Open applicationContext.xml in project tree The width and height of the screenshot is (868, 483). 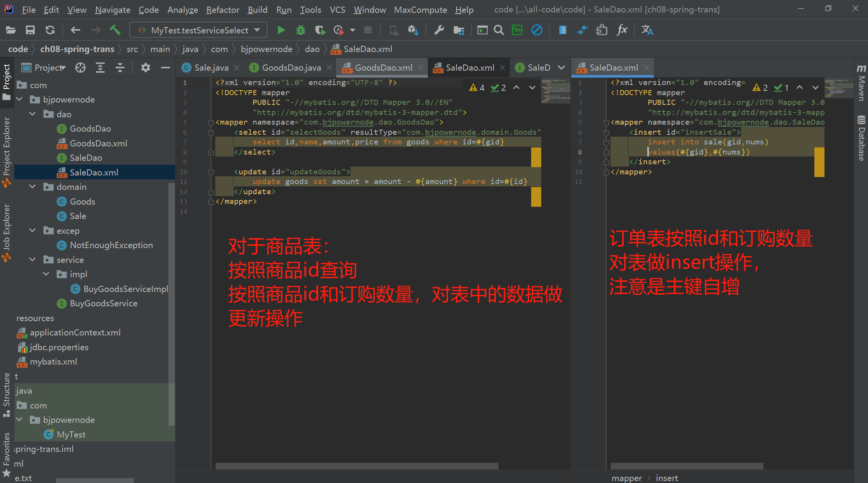point(75,332)
